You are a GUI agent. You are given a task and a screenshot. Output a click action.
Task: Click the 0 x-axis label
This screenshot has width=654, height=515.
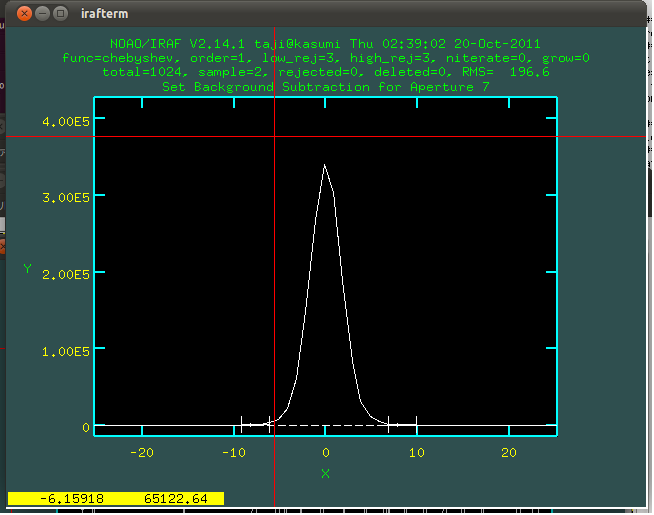click(x=326, y=453)
